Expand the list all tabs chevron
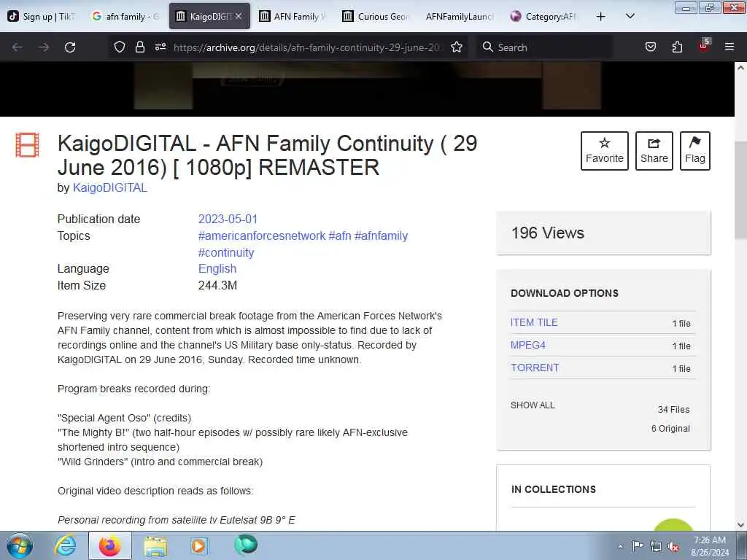The height and width of the screenshot is (560, 747). [630, 16]
